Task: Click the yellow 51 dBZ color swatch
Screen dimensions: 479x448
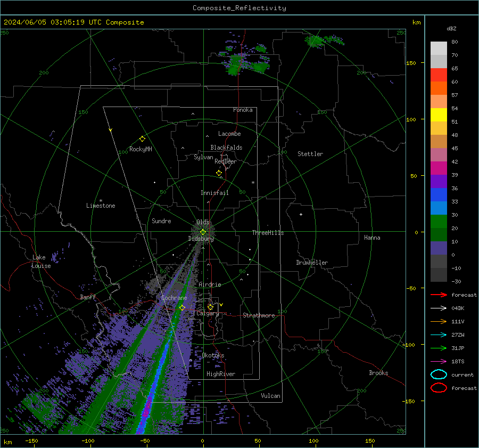Action: [439, 115]
